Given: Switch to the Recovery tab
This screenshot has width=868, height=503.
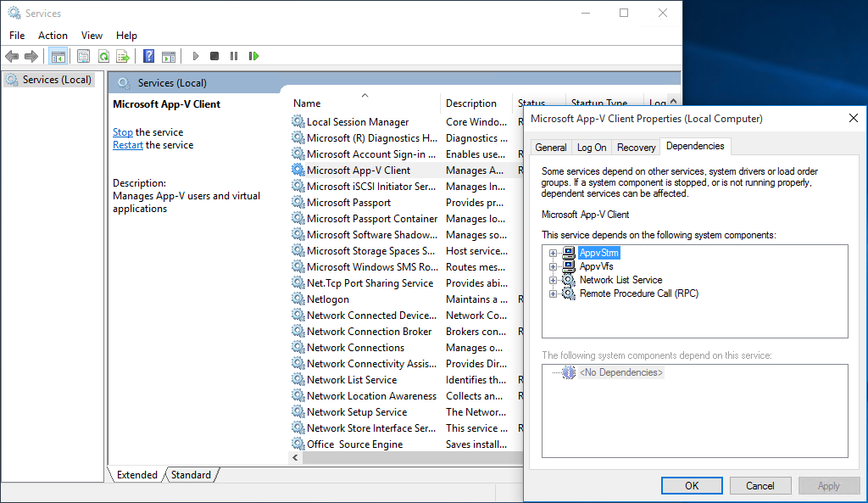Looking at the screenshot, I should click(636, 148).
